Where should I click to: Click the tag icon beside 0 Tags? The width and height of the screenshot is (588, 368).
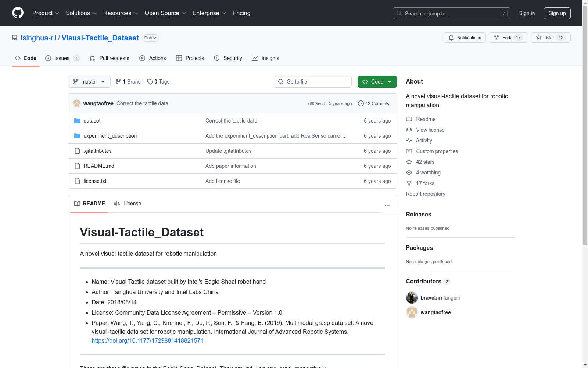click(150, 82)
